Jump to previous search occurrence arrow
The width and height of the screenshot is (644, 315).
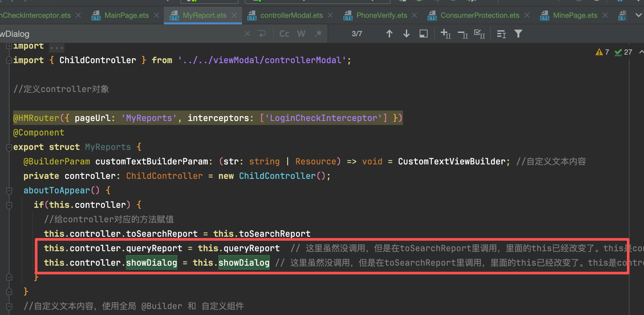(x=389, y=34)
